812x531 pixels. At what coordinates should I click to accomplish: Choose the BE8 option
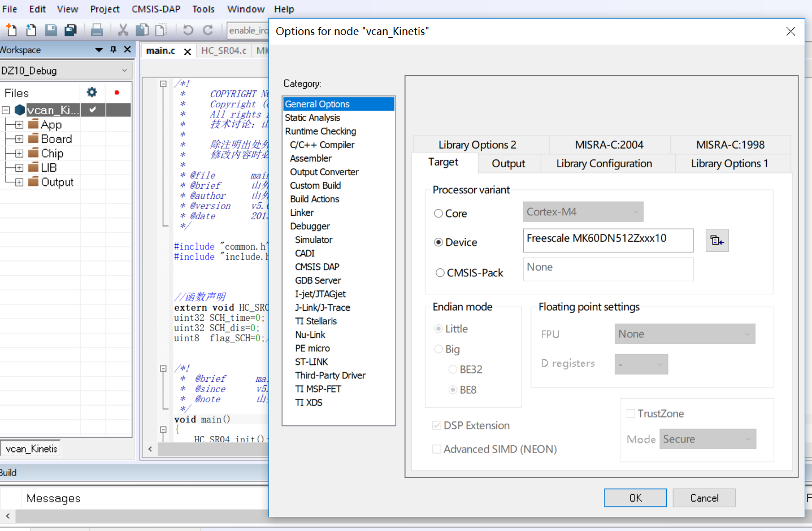pyautogui.click(x=453, y=390)
